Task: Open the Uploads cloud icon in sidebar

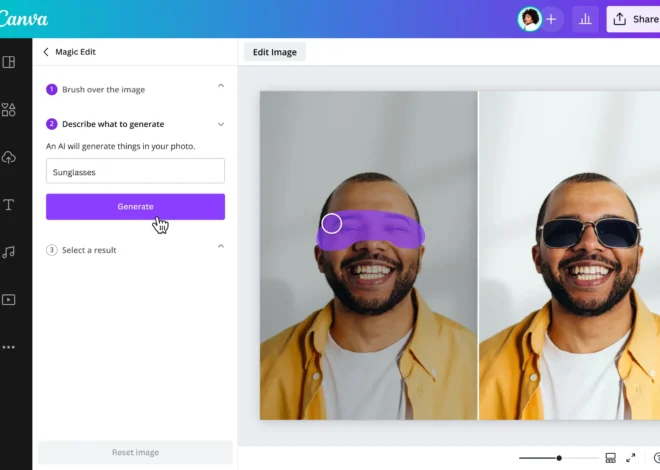Action: pos(9,157)
